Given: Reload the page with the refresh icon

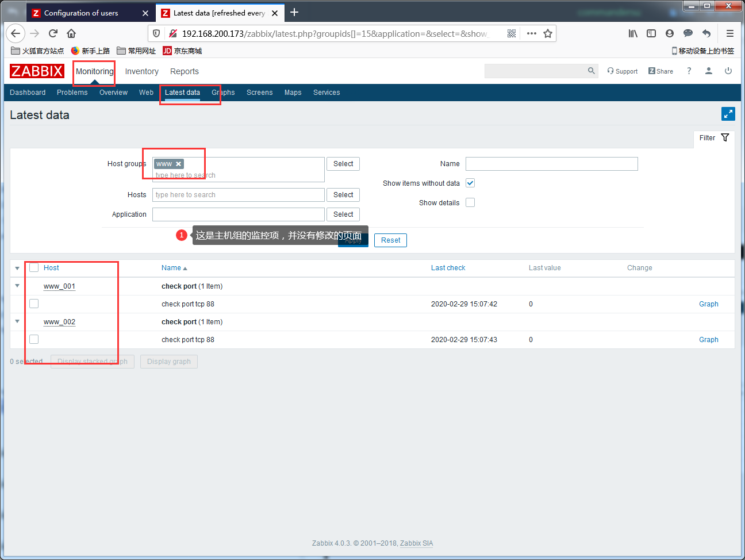Looking at the screenshot, I should 53,33.
